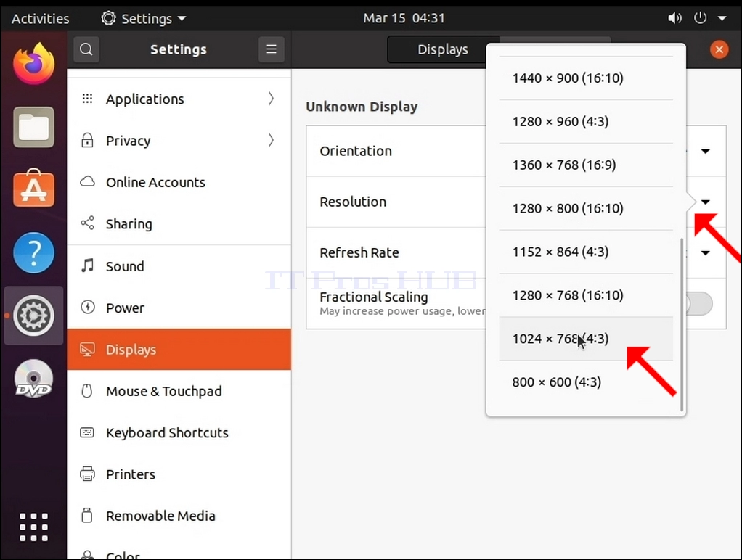The width and height of the screenshot is (742, 560).
Task: Click the Resolution dropdown arrow
Action: tap(705, 202)
